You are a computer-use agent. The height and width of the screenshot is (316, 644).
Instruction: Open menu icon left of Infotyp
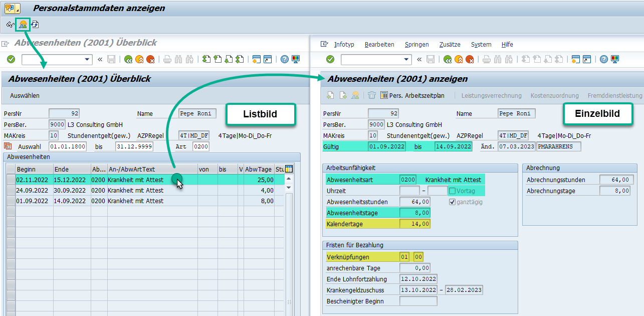tap(324, 44)
